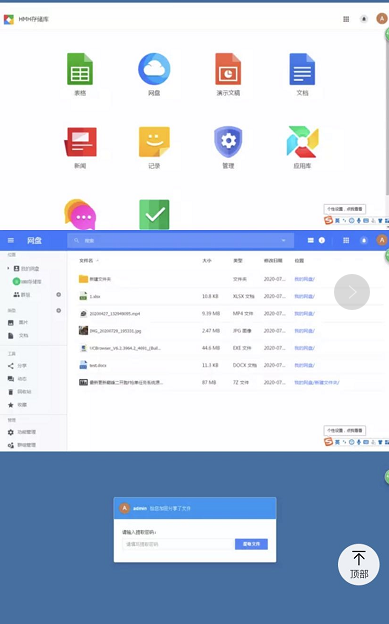
Task: Open the 应用库 colorful app library icon
Action: click(x=302, y=142)
